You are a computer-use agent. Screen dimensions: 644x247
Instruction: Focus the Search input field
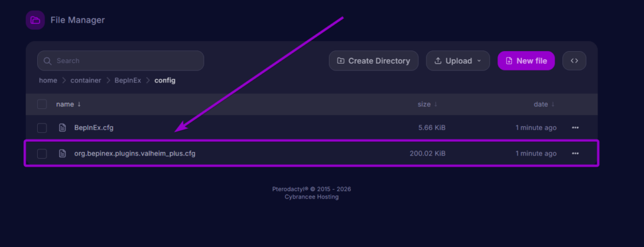click(120, 61)
